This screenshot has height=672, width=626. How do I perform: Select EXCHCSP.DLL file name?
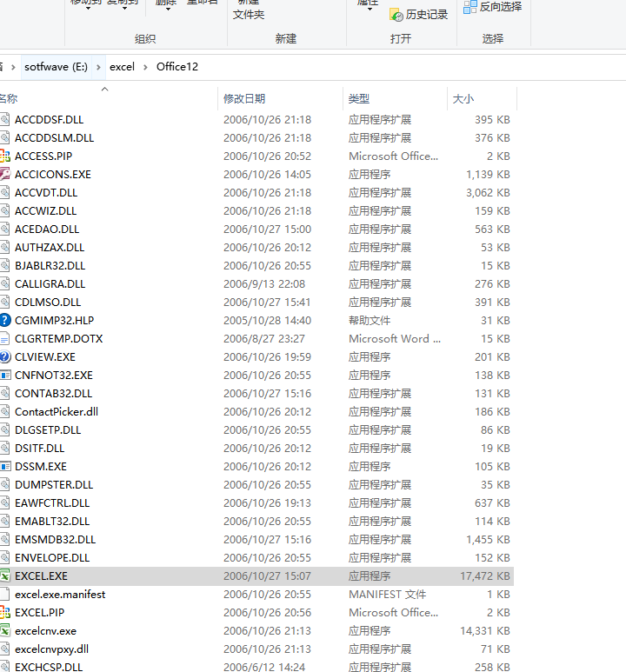pyautogui.click(x=49, y=667)
